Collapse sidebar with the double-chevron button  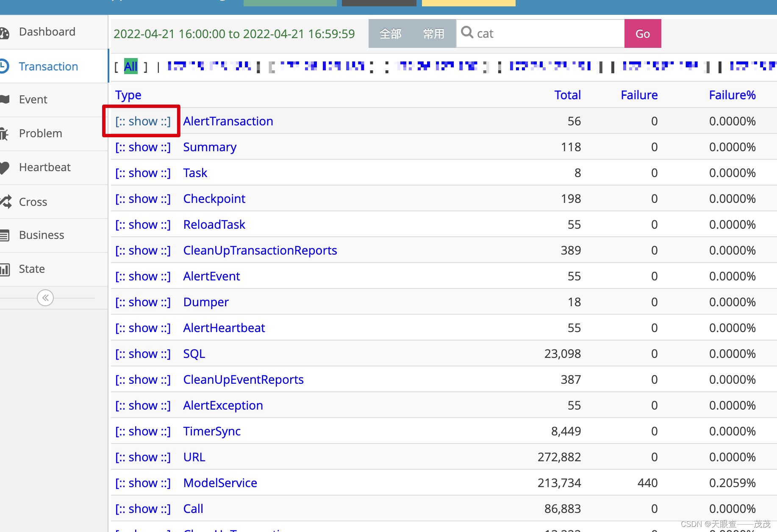(45, 298)
